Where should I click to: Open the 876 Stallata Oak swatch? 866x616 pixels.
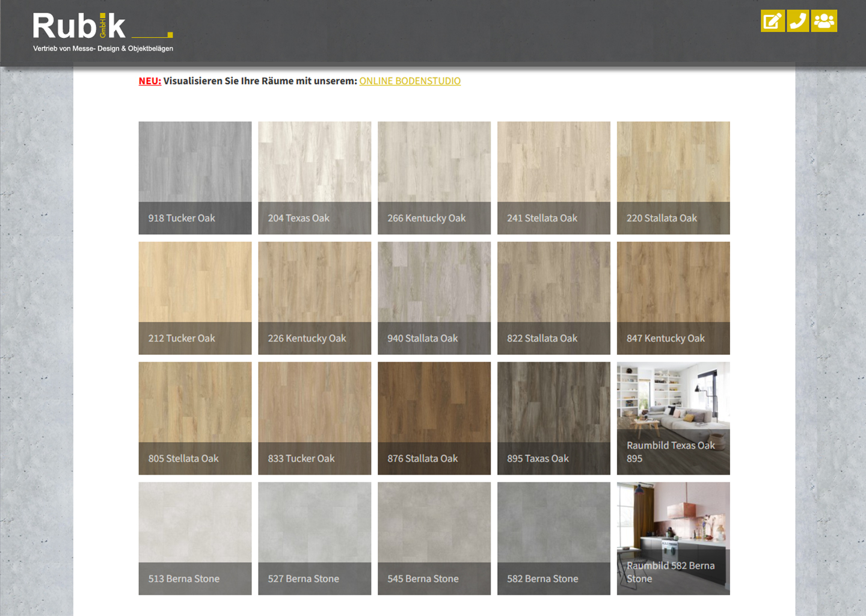[x=434, y=418]
